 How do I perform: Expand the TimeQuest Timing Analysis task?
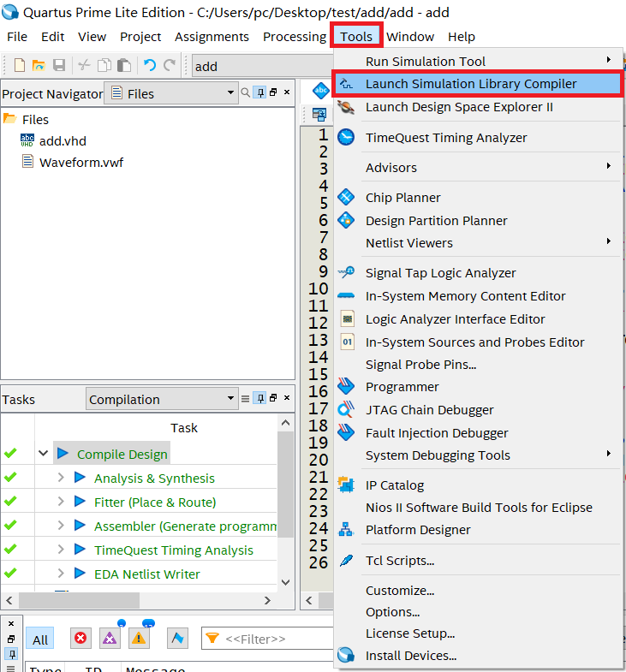[x=61, y=549]
